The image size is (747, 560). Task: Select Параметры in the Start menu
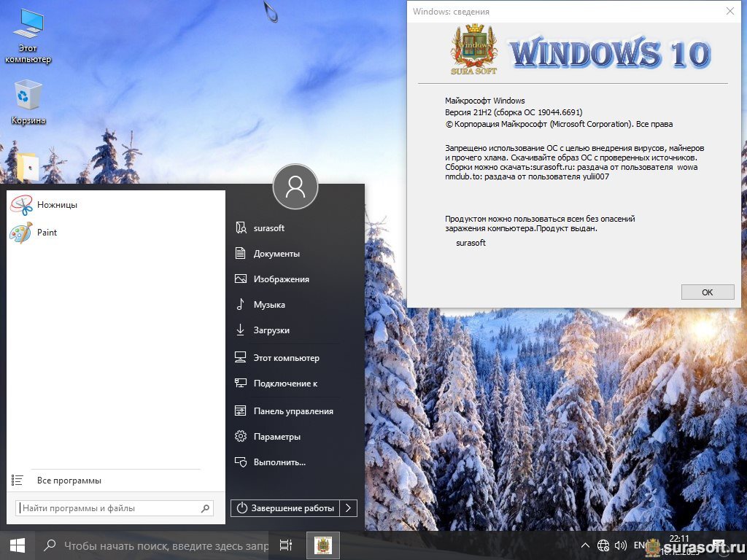pos(276,437)
